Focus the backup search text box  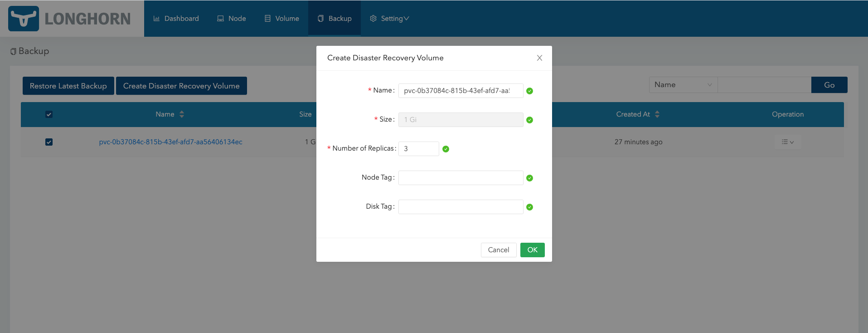tap(764, 85)
